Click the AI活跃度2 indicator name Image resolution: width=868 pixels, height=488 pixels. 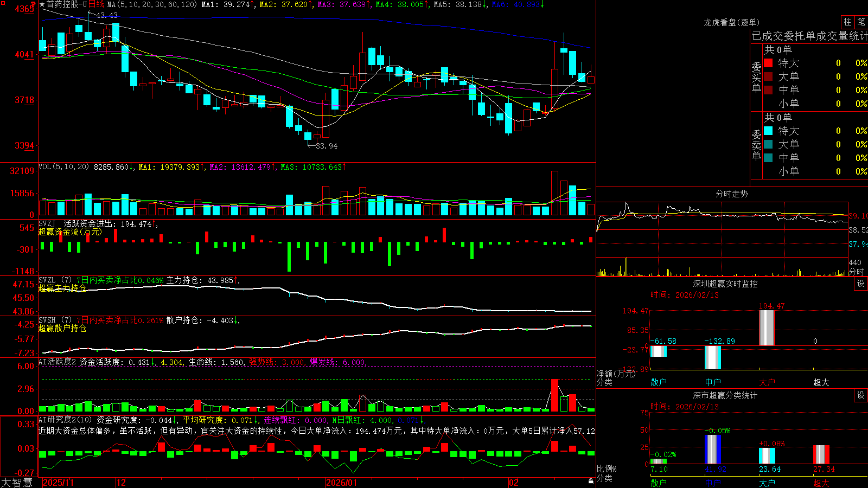(x=58, y=362)
